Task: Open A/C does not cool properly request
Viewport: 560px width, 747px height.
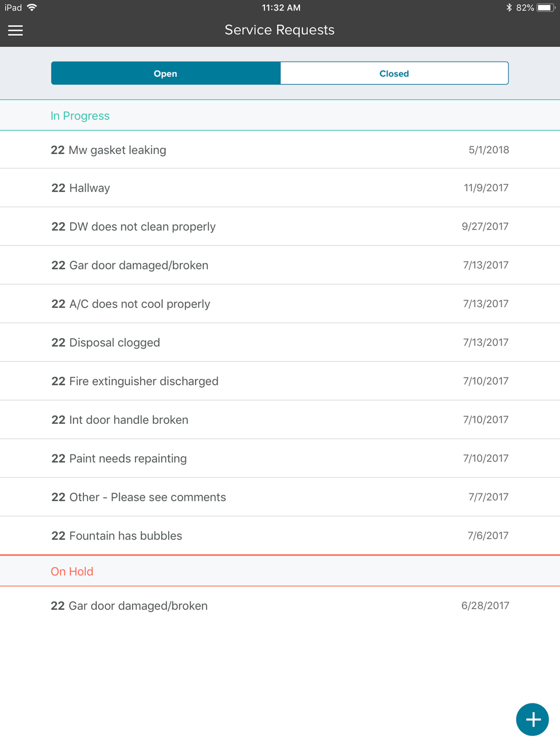Action: [x=280, y=304]
